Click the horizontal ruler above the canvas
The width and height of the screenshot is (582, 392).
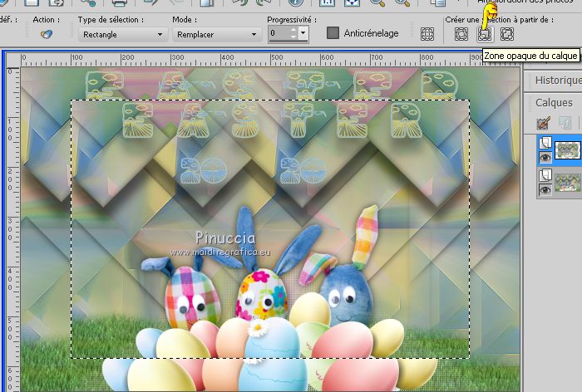coord(270,59)
